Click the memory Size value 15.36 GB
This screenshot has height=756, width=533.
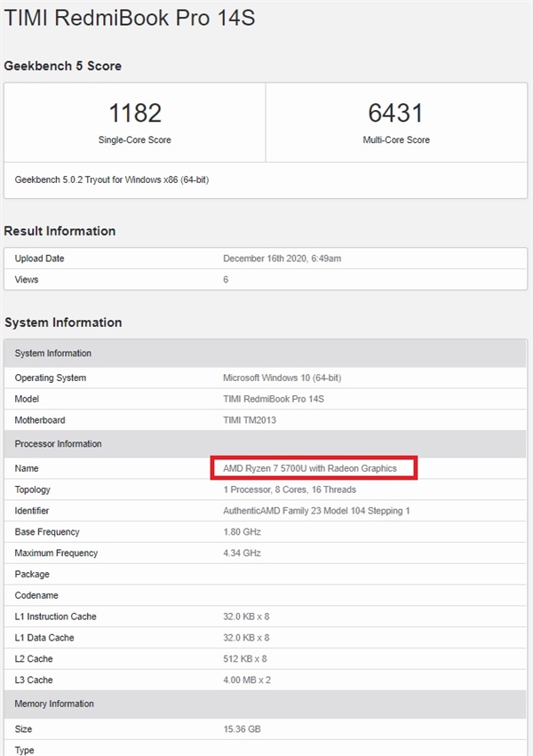242,728
